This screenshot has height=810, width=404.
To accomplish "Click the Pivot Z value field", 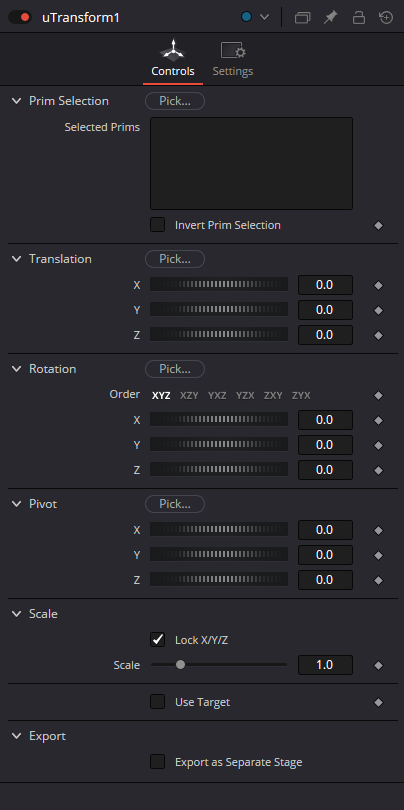I will click(x=325, y=580).
